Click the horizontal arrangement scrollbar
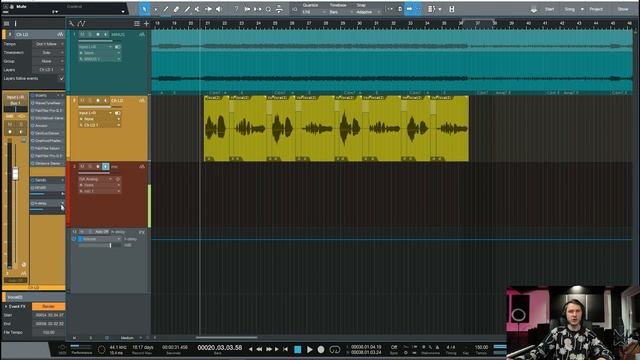640x360 pixels. point(227,338)
